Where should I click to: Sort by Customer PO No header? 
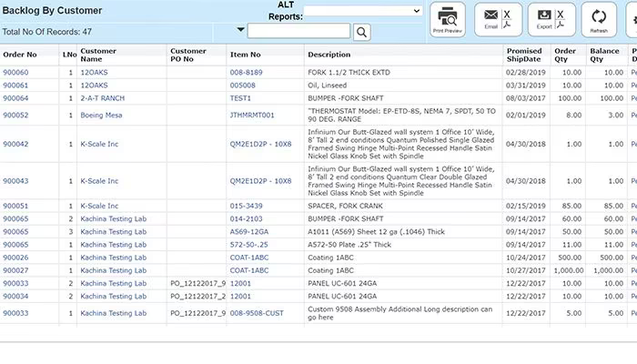(188, 55)
